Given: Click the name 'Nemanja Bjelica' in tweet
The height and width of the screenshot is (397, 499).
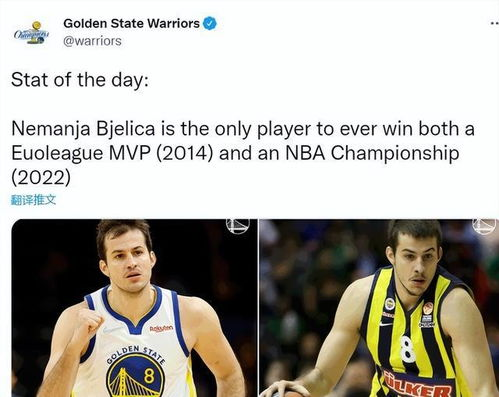Looking at the screenshot, I should coord(83,129).
